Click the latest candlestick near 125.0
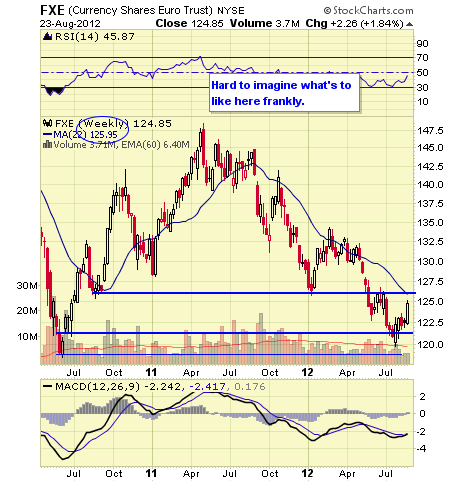The image size is (460, 482). click(407, 312)
